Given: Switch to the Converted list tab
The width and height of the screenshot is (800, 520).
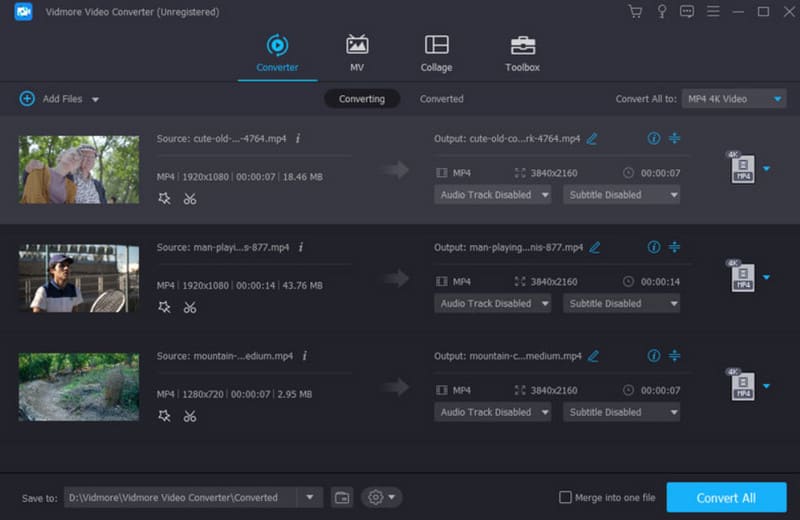Looking at the screenshot, I should point(441,99).
